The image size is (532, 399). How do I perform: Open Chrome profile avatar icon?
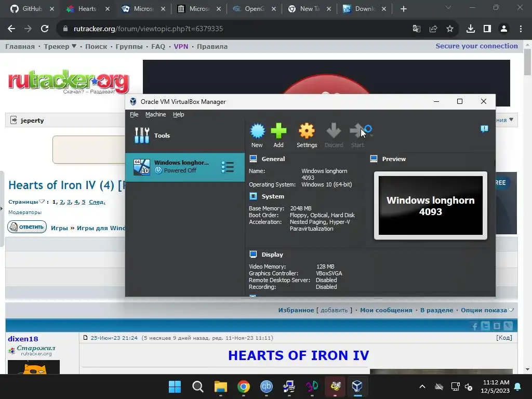tap(504, 29)
